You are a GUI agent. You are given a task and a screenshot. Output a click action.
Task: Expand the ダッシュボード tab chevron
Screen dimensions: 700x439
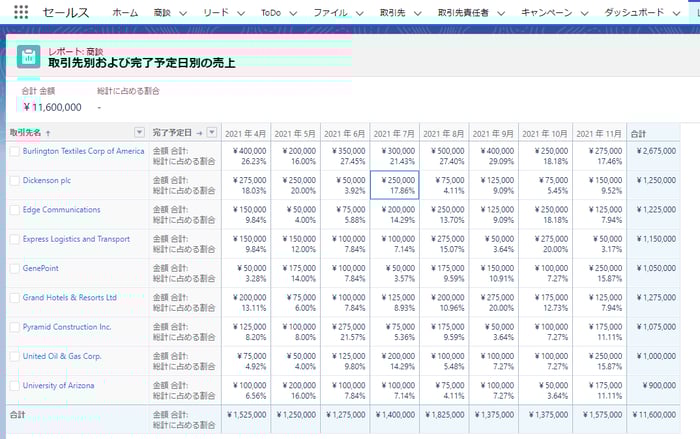coord(676,13)
